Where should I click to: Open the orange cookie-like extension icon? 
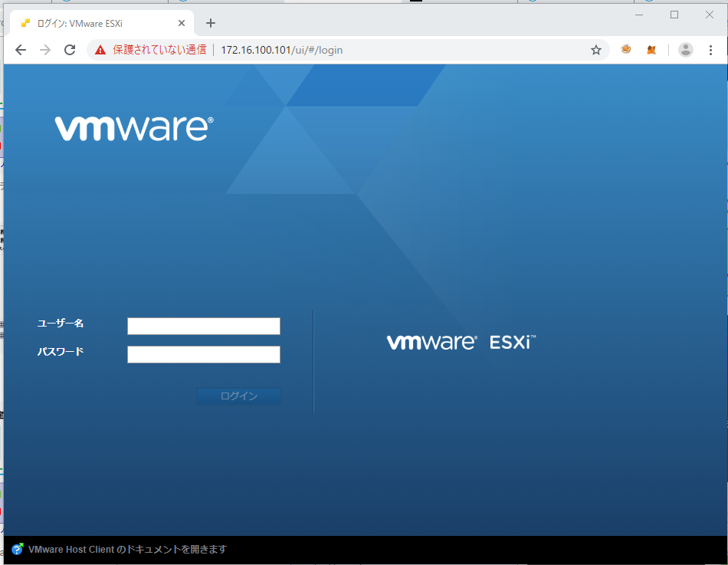tap(626, 49)
